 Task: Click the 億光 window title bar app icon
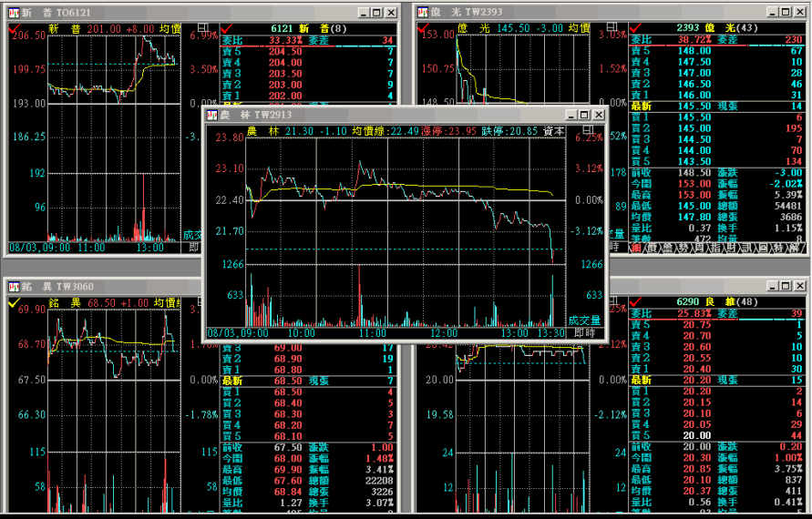tap(423, 12)
